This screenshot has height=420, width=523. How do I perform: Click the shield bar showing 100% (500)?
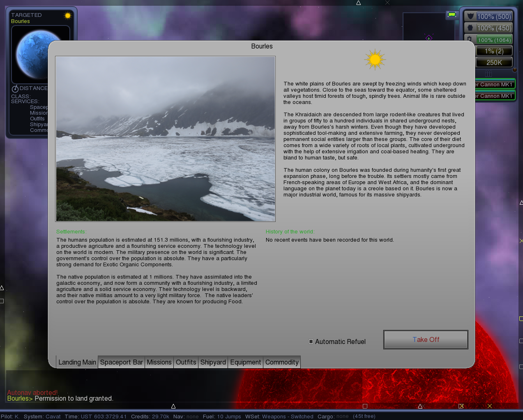tap(494, 16)
